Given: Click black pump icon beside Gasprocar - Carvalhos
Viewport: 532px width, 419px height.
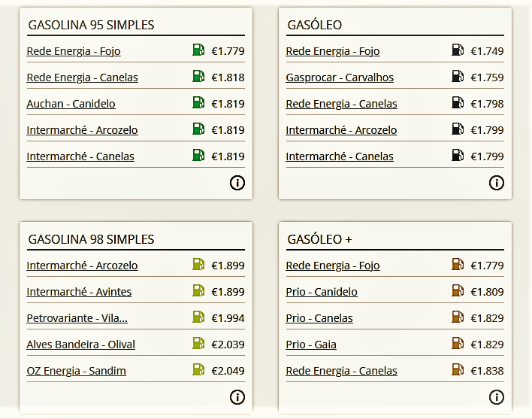Looking at the screenshot, I should point(458,76).
